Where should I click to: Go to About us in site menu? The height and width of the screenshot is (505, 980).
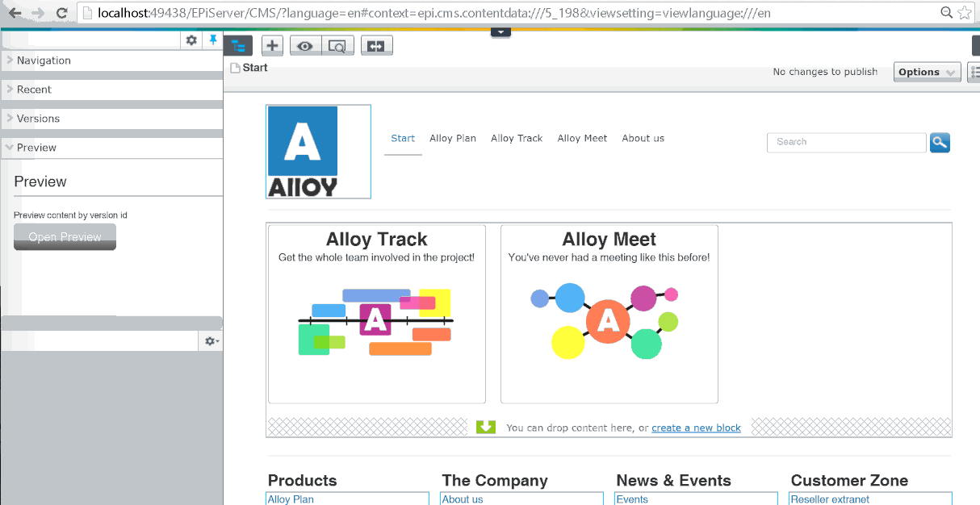coord(643,139)
